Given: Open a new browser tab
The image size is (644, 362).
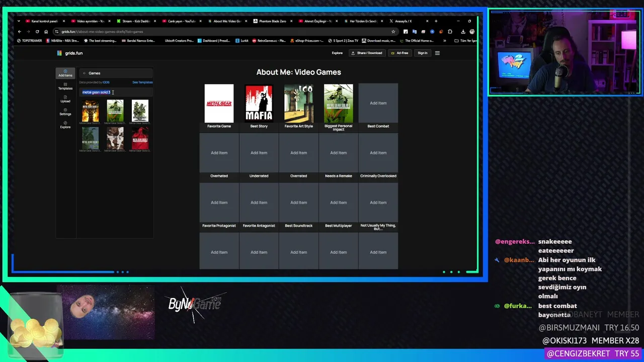Looking at the screenshot, I should (436, 21).
